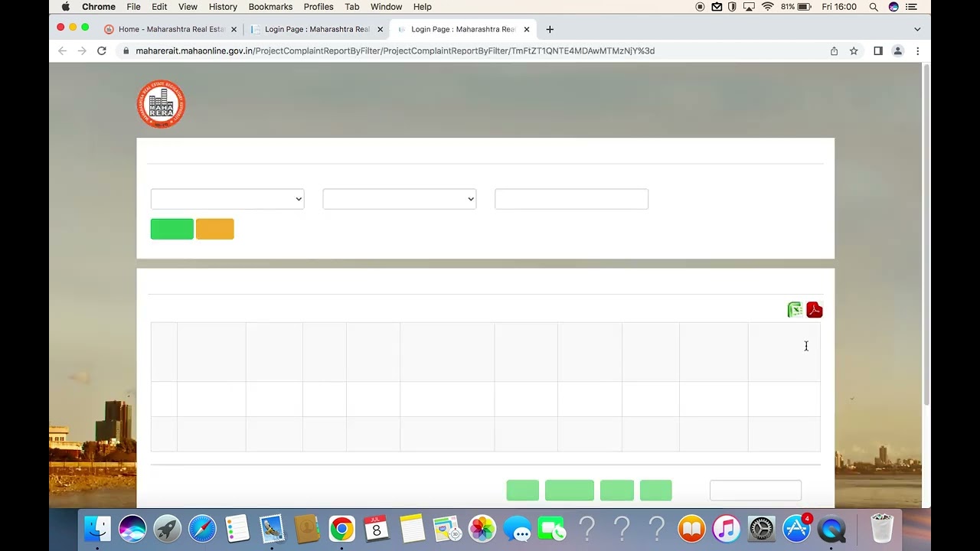The width and height of the screenshot is (980, 551).
Task: Open the Trash in dock
Action: pos(883,529)
